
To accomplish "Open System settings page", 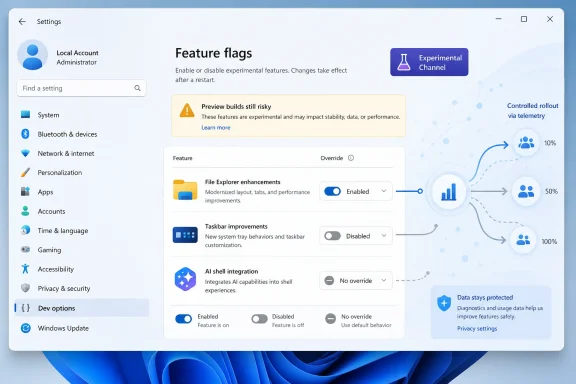I will pos(82,115).
